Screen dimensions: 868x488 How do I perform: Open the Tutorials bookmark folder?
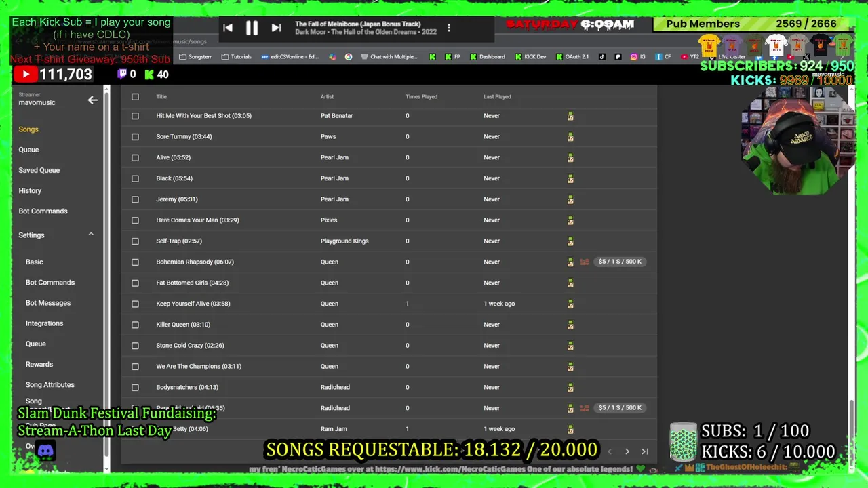(x=237, y=57)
